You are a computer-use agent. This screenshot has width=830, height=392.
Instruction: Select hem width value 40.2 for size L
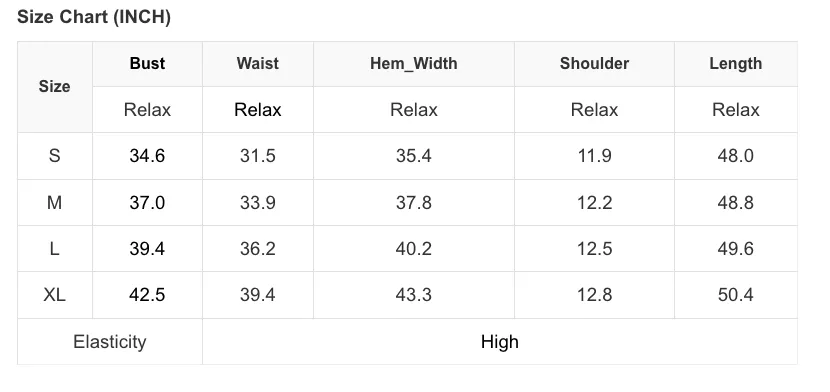coord(413,249)
